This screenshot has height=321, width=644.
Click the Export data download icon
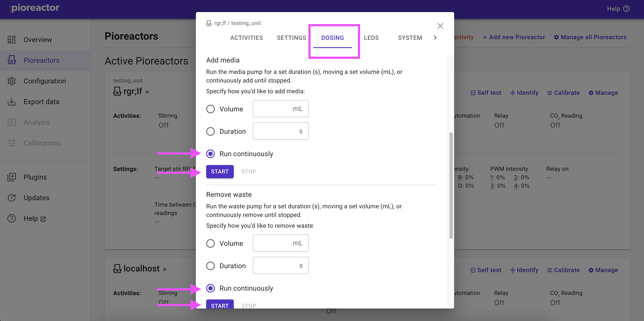(x=11, y=102)
